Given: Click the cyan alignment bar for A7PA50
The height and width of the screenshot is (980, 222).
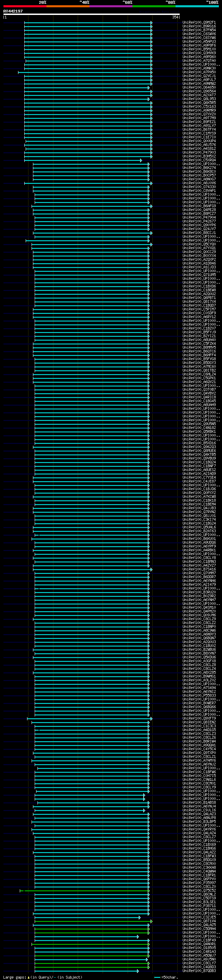Looking at the screenshot, I should 85,72.
